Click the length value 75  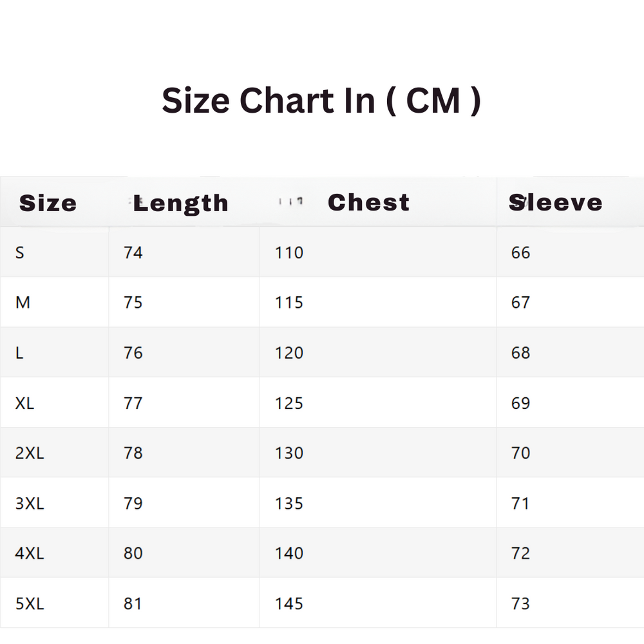click(133, 303)
